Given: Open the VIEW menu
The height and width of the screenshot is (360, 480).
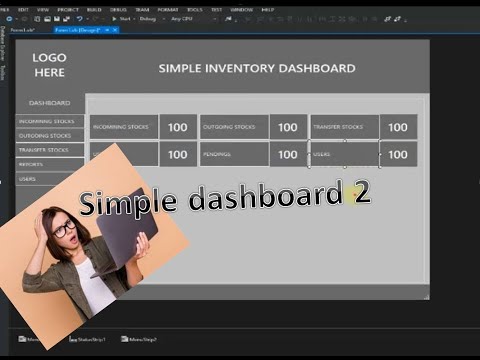Looking at the screenshot, I should click(43, 10).
